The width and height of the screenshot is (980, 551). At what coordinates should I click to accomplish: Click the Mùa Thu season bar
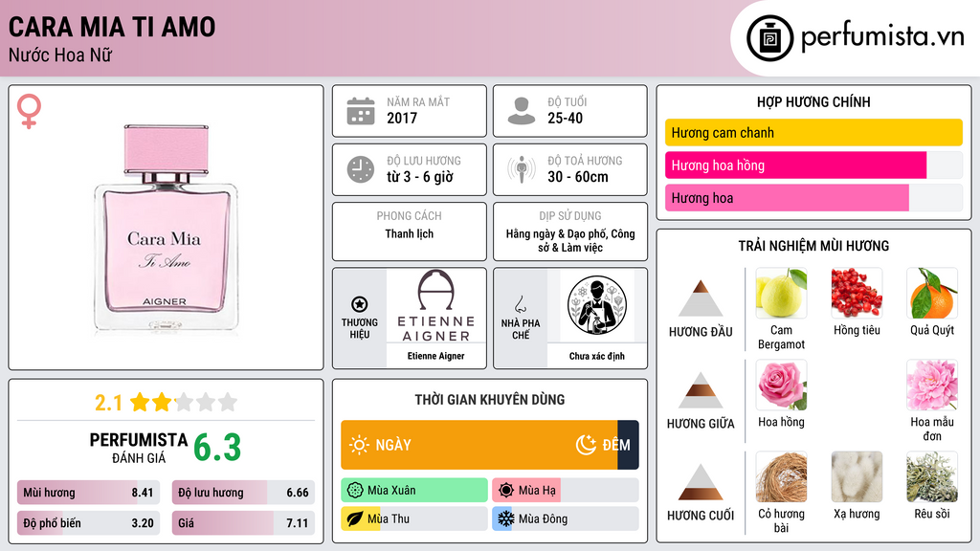coord(414,518)
